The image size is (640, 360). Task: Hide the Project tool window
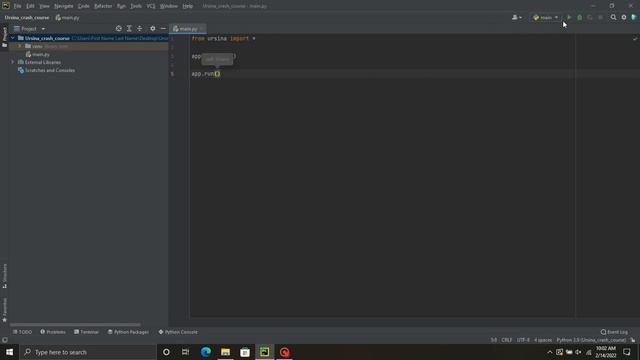163,29
